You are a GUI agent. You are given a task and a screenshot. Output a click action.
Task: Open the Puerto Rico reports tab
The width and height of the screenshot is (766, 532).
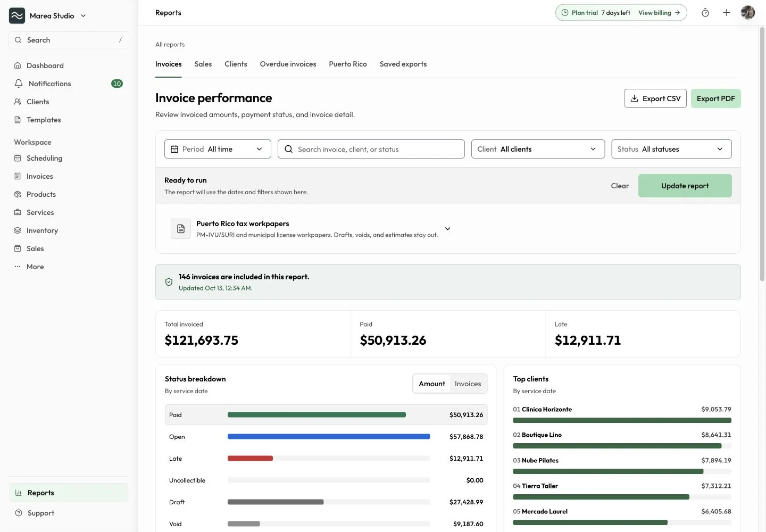click(348, 64)
